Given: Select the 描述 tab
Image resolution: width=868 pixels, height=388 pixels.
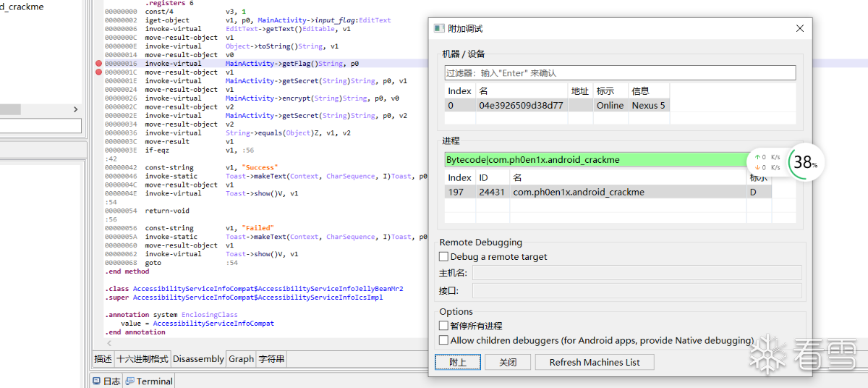Looking at the screenshot, I should point(103,359).
